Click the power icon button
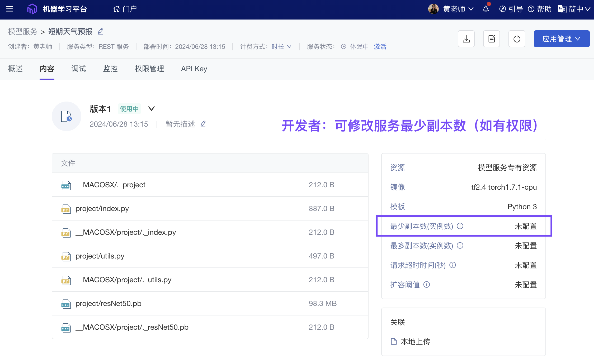594x364 pixels. pyautogui.click(x=517, y=39)
